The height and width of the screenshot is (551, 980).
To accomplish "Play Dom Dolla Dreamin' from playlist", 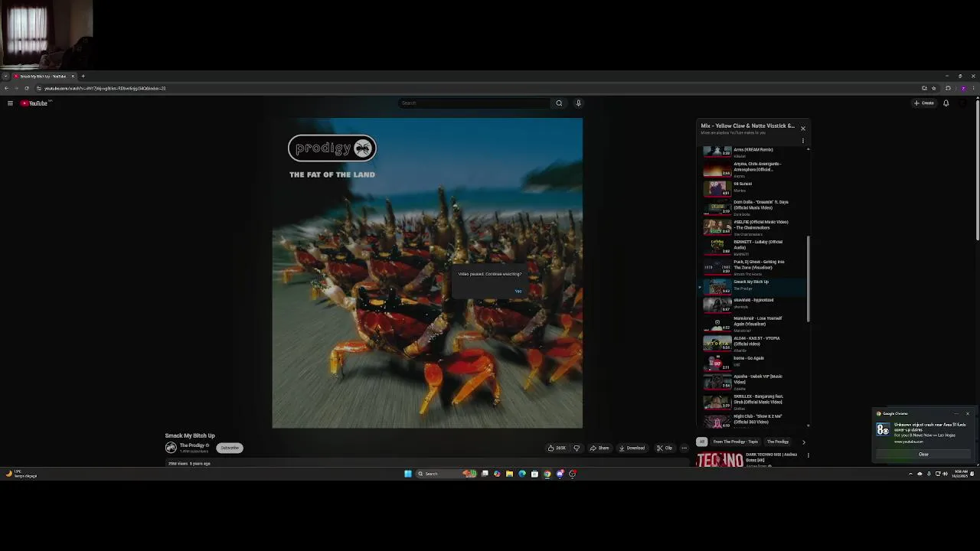I will pyautogui.click(x=754, y=207).
